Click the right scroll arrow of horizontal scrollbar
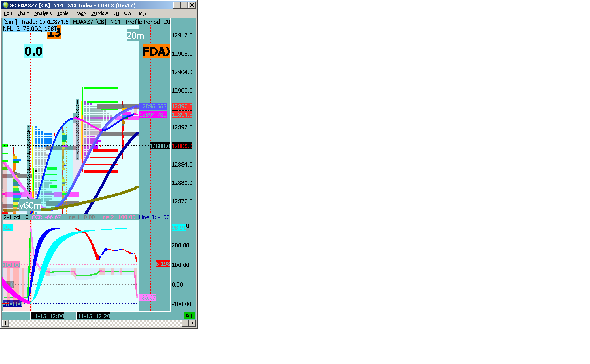The height and width of the screenshot is (364, 590). [x=192, y=323]
